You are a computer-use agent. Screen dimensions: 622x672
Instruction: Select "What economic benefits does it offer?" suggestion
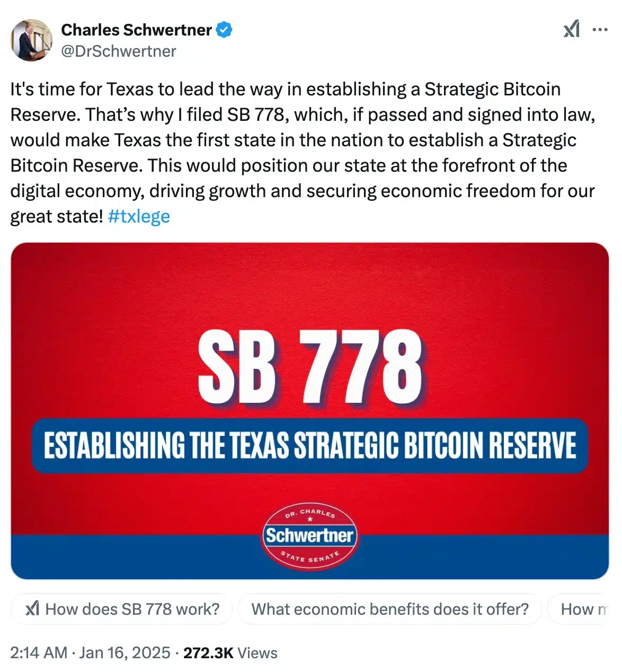point(390,609)
